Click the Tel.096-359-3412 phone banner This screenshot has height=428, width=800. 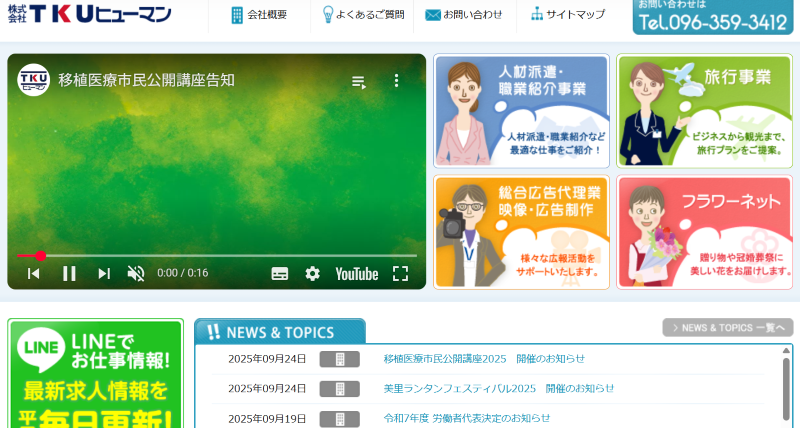coord(713,16)
